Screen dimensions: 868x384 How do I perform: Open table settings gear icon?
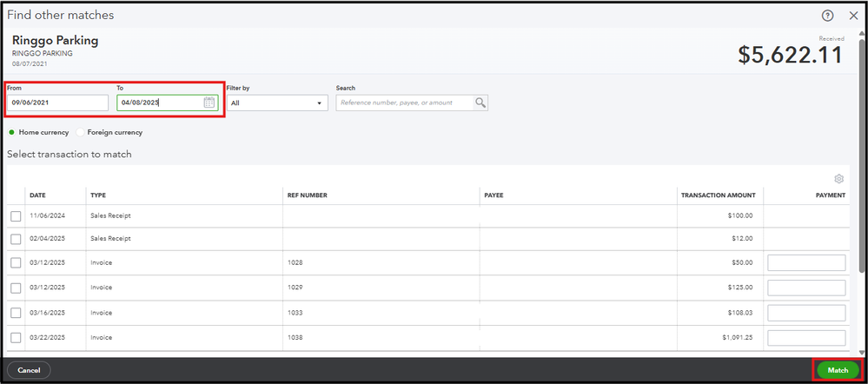point(838,179)
